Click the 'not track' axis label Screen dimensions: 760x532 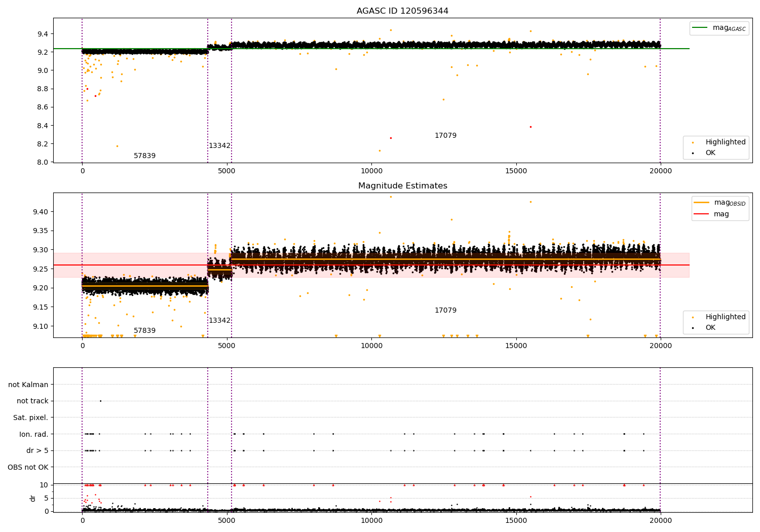(x=32, y=401)
